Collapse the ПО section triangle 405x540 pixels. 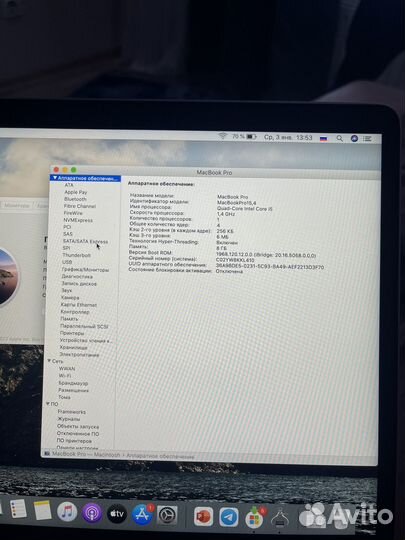[48, 404]
